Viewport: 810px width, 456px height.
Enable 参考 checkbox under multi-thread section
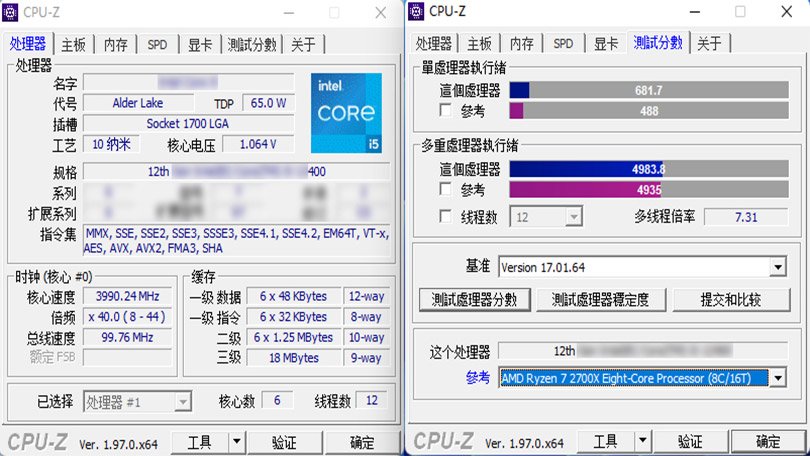(x=446, y=189)
